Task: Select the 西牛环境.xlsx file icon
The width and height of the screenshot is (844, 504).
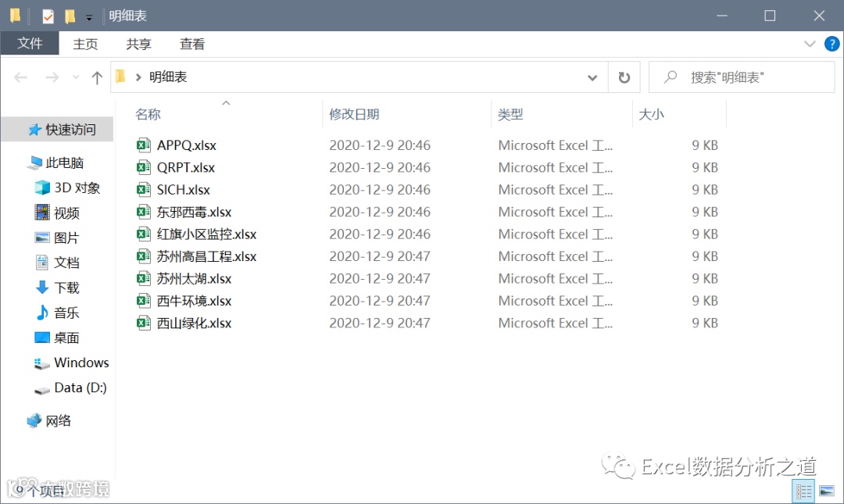Action: pos(143,301)
